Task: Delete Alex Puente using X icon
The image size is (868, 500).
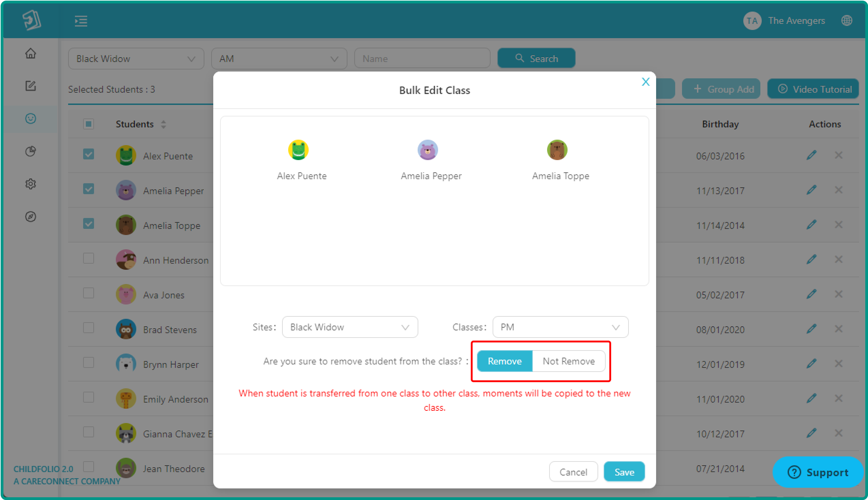Action: tap(838, 155)
